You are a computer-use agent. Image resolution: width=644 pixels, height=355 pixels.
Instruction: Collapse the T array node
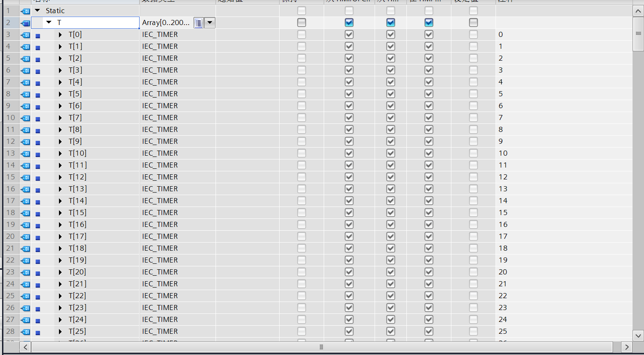(x=49, y=22)
